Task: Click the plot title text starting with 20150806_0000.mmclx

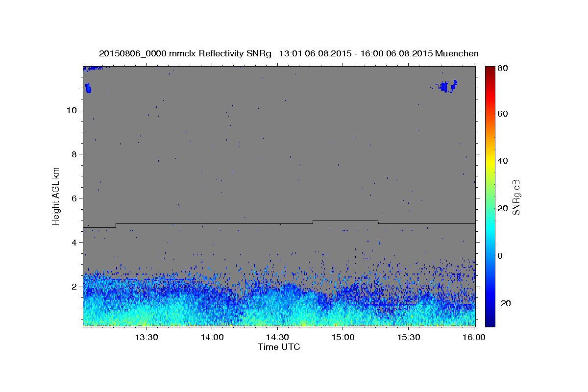Action: point(289,53)
